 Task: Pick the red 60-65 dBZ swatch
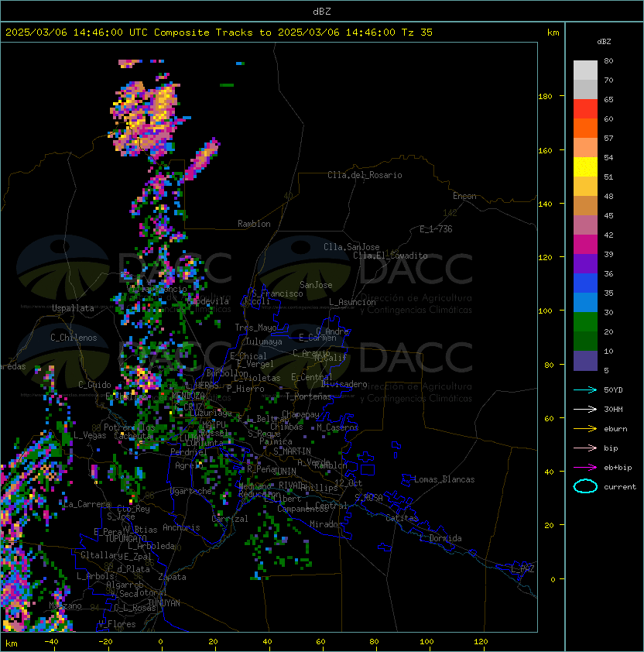[585, 108]
